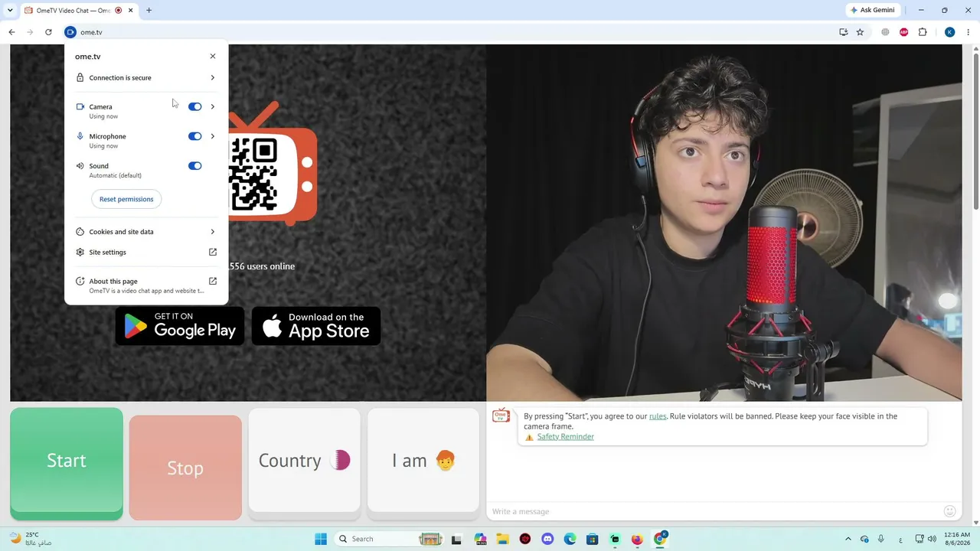980x551 pixels.
Task: Open volume control in system tray
Action: click(932, 539)
